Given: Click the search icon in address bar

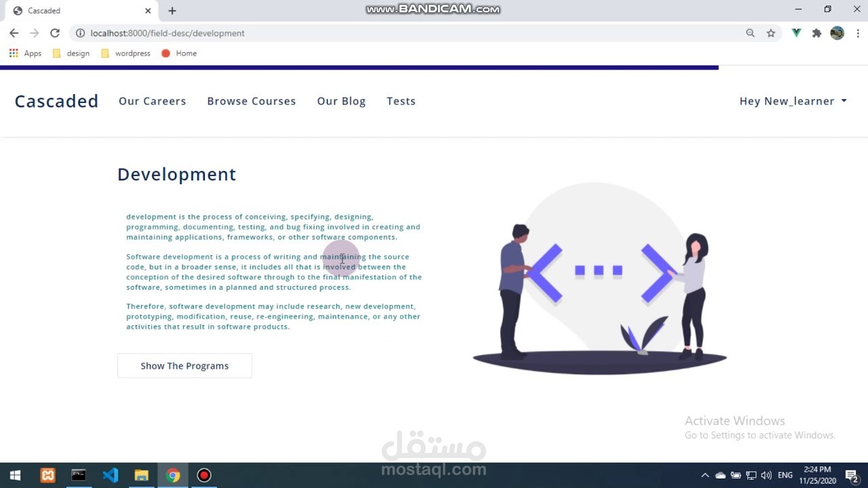Looking at the screenshot, I should (x=749, y=33).
